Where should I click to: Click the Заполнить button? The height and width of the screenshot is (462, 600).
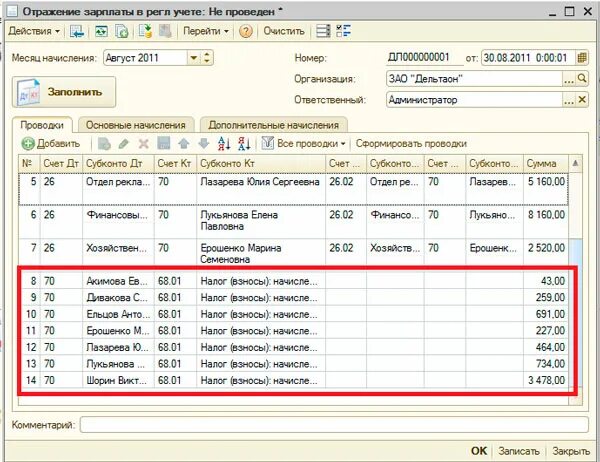click(x=64, y=92)
